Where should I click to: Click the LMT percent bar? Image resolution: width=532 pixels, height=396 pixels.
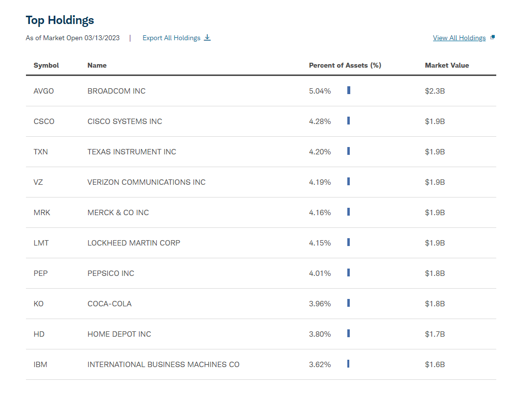pos(348,242)
